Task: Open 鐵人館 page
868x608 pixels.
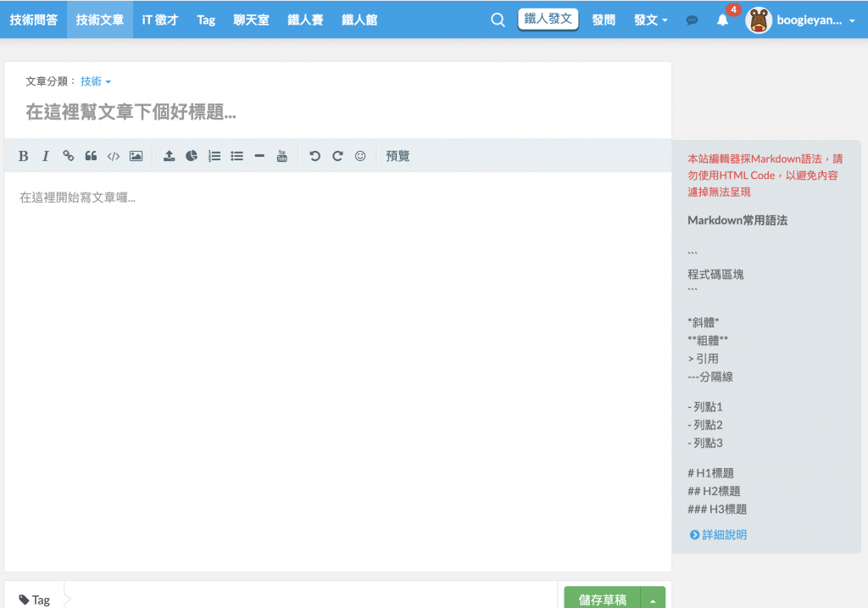Action: [x=359, y=20]
